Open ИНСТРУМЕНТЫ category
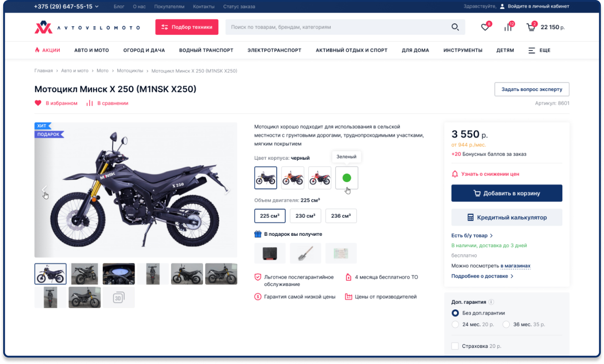Screen dimensions: 604x364 point(463,50)
